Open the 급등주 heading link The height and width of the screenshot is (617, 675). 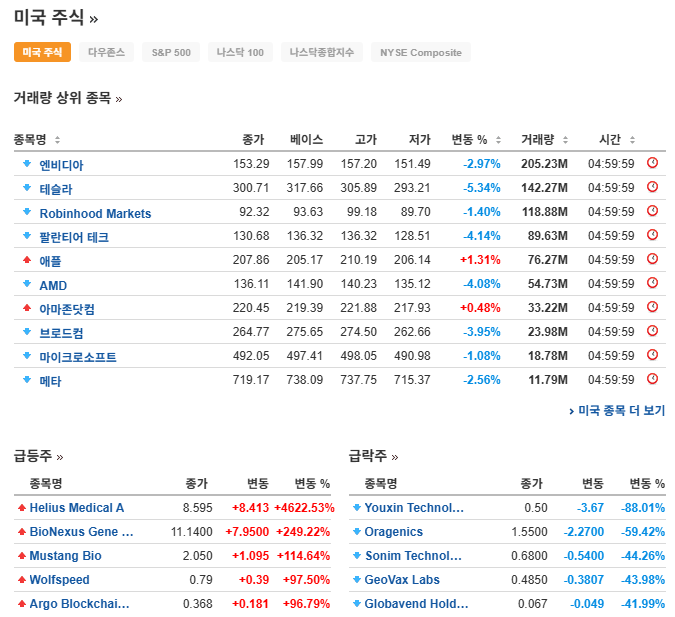(x=38, y=456)
